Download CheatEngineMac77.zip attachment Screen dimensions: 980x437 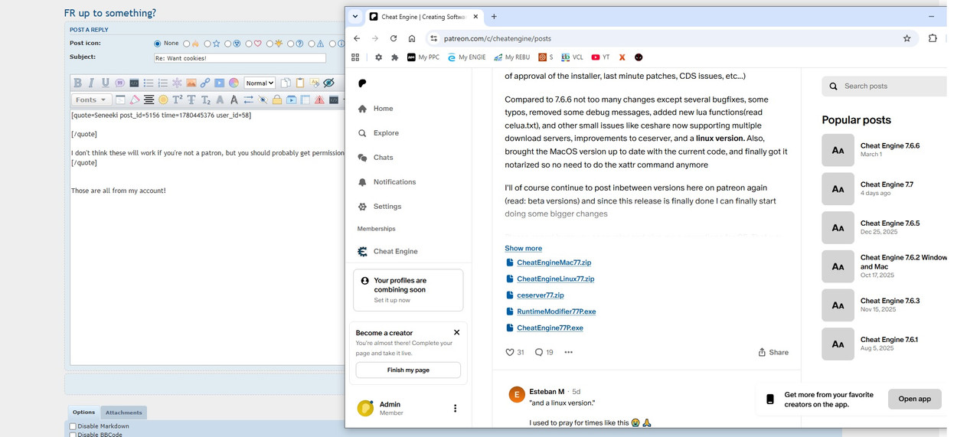click(554, 263)
